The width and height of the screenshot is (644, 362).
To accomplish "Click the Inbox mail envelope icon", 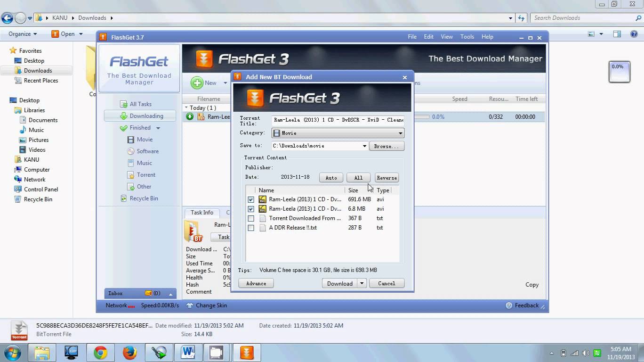I will (149, 293).
